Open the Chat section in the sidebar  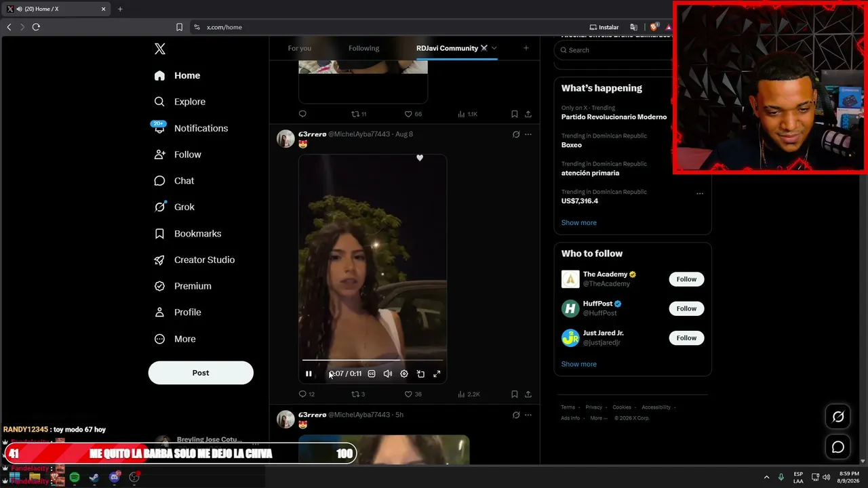(x=174, y=181)
